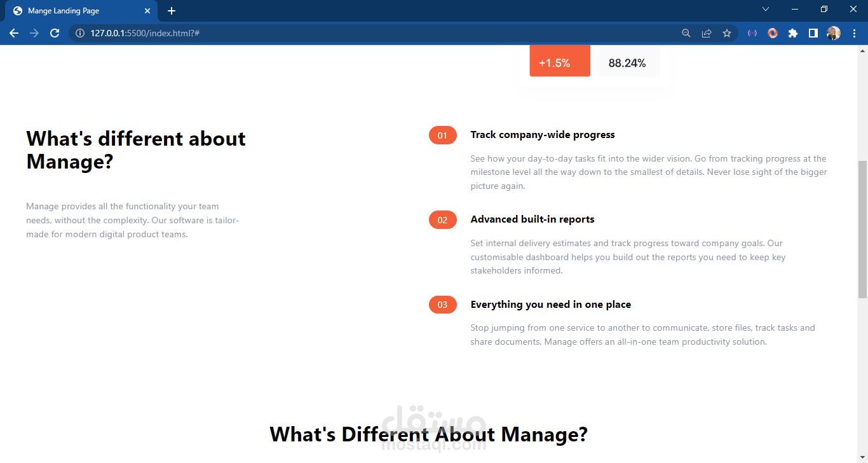Go back to the previous page
Screen dimensions: 868x463
14,33
